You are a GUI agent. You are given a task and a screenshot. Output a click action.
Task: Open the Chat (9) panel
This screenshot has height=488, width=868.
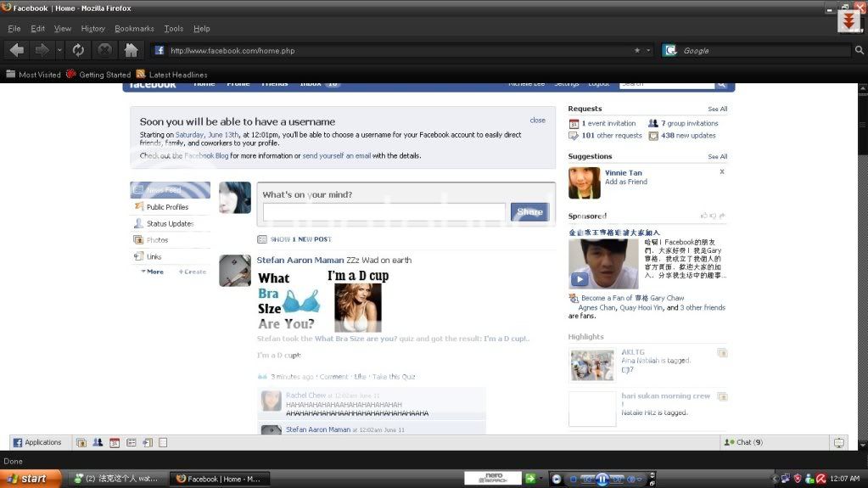(743, 442)
